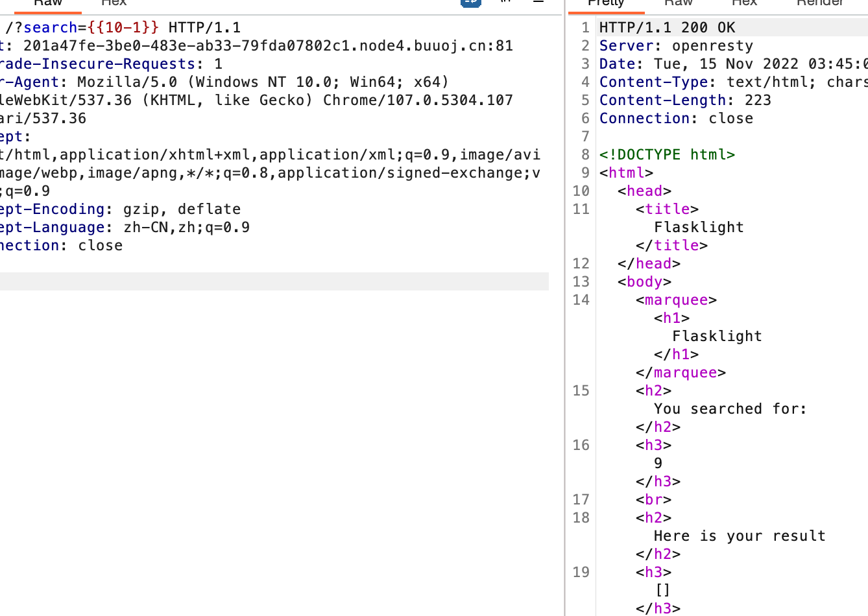Click the '<h1>' opening tag
Viewport: 868px width, 616px height.
(x=671, y=318)
